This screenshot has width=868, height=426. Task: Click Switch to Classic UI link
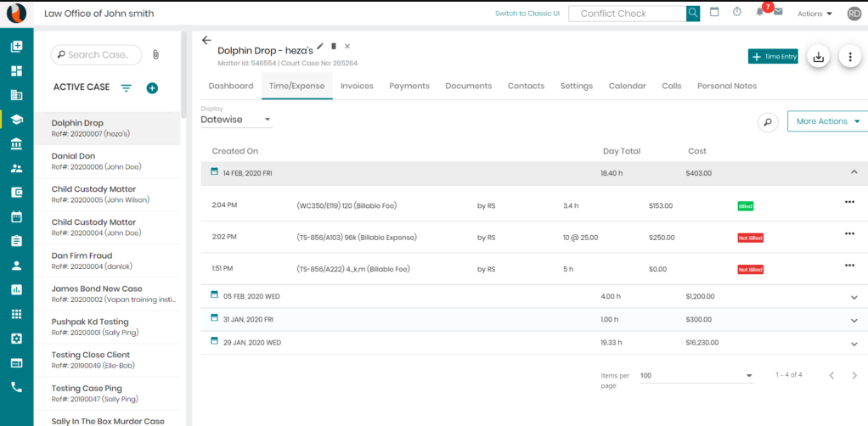point(527,14)
